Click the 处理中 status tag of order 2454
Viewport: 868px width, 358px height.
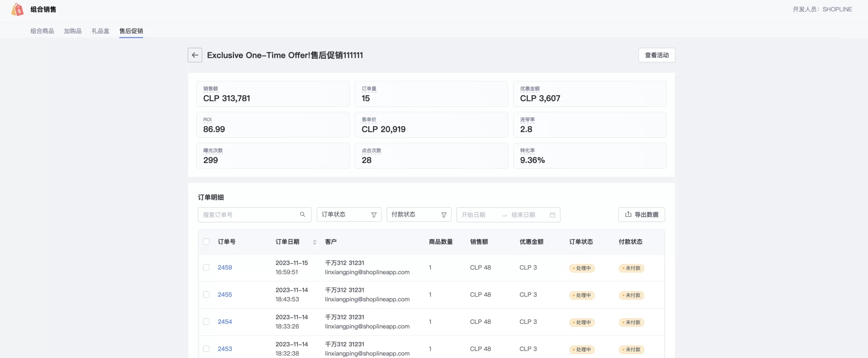click(x=582, y=322)
